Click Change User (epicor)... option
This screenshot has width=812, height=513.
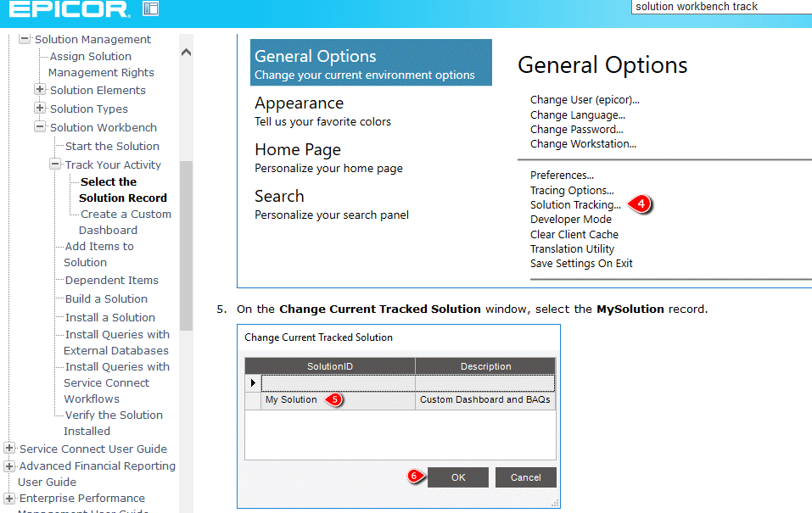click(585, 100)
